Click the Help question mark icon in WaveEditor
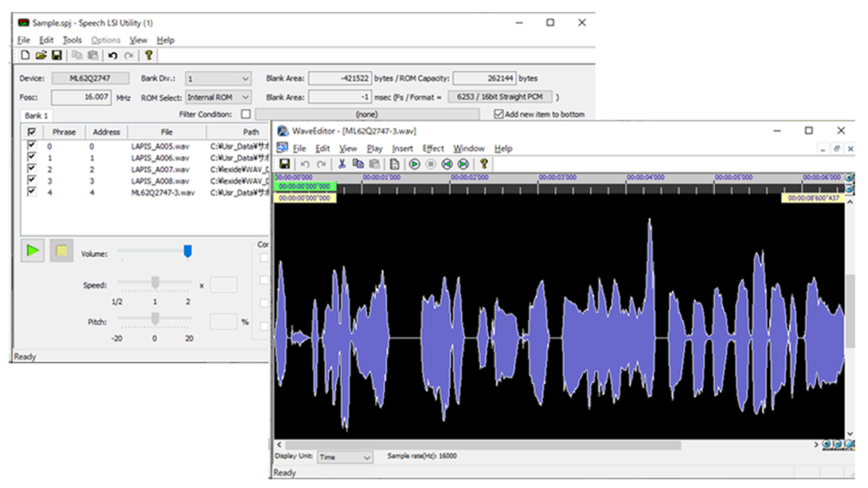868x488 pixels. 483,164
